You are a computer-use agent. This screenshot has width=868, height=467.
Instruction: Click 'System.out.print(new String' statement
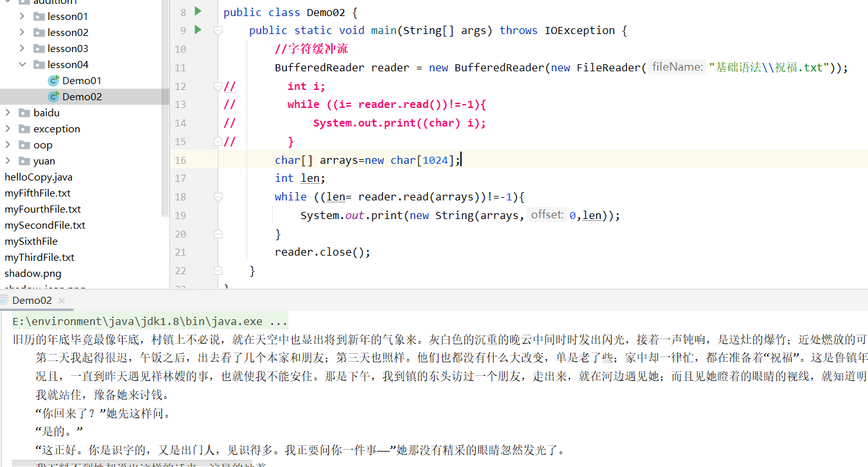tap(460, 215)
